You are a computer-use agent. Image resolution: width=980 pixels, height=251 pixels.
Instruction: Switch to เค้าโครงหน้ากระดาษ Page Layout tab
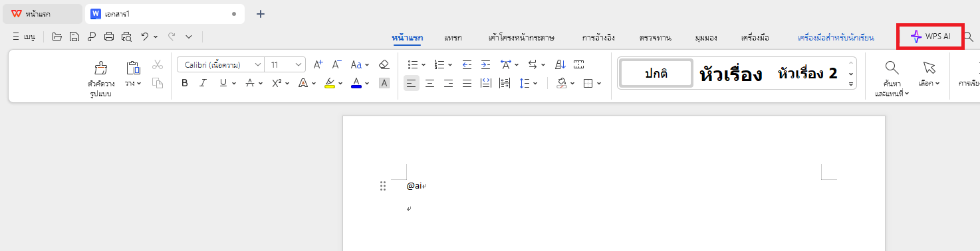tap(521, 38)
